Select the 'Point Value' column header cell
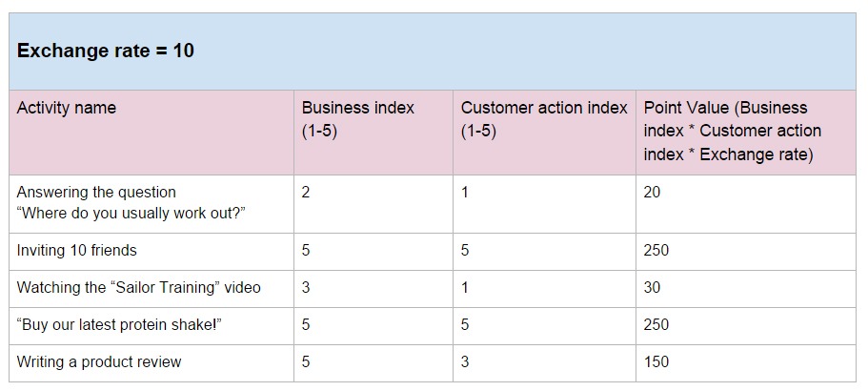Viewport: 868px width, 391px height. [x=746, y=133]
